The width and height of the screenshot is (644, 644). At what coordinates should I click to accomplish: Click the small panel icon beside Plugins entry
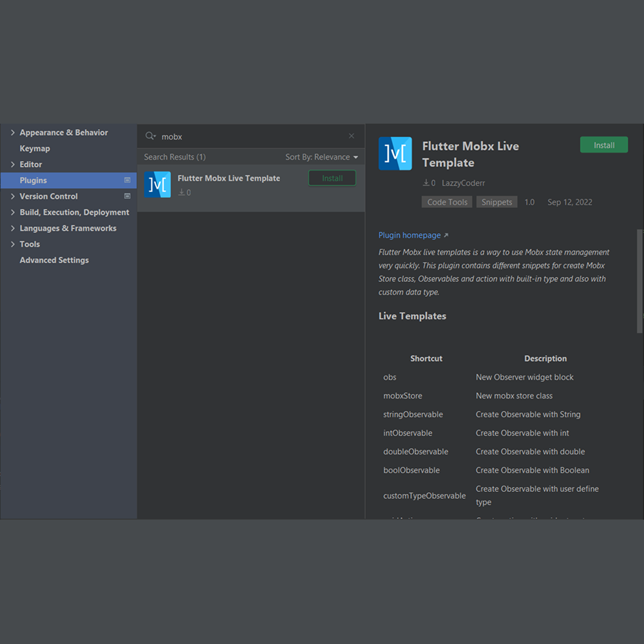(128, 180)
